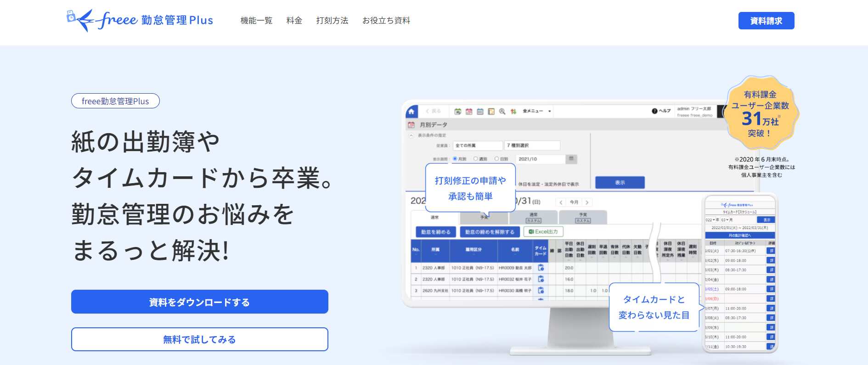Click 勤怠の締めを解除する button
This screenshot has width=868, height=365.
coord(490,232)
